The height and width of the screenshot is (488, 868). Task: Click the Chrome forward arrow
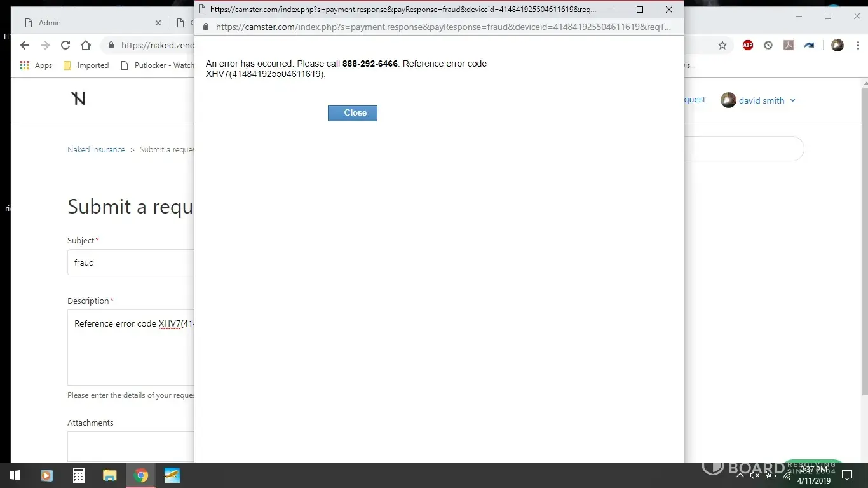click(x=45, y=45)
